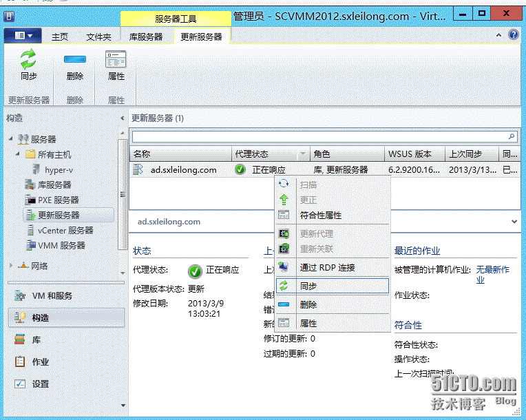Viewport: 526px width, 420px height.
Task: Click the tree scrollbar down arrow
Action: tap(123, 273)
